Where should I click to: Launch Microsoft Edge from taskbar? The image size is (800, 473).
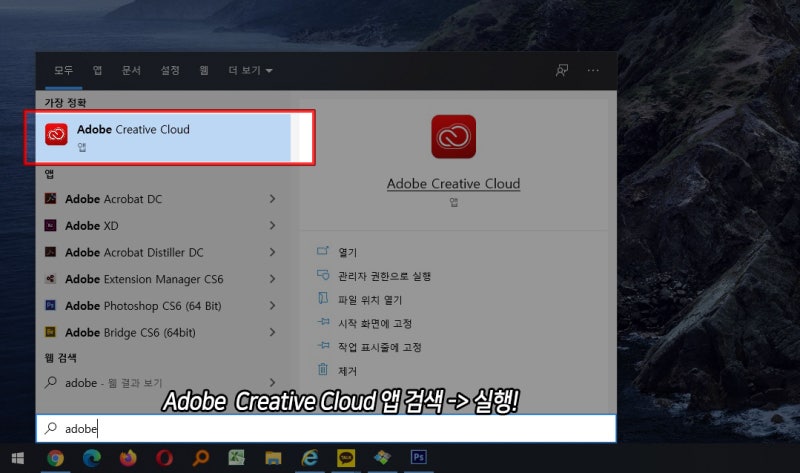(x=92, y=458)
